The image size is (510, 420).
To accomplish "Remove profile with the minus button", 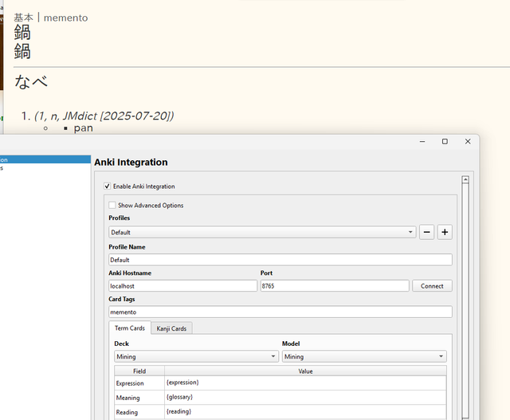I will [x=427, y=232].
